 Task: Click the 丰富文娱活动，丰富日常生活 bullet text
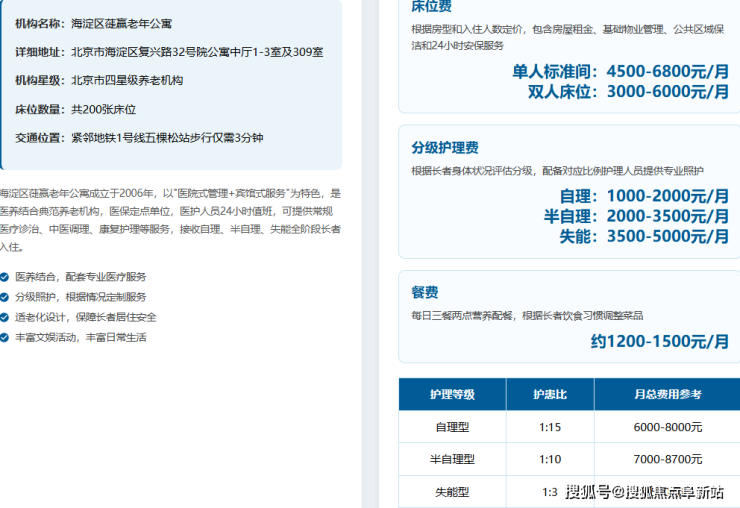[81, 338]
